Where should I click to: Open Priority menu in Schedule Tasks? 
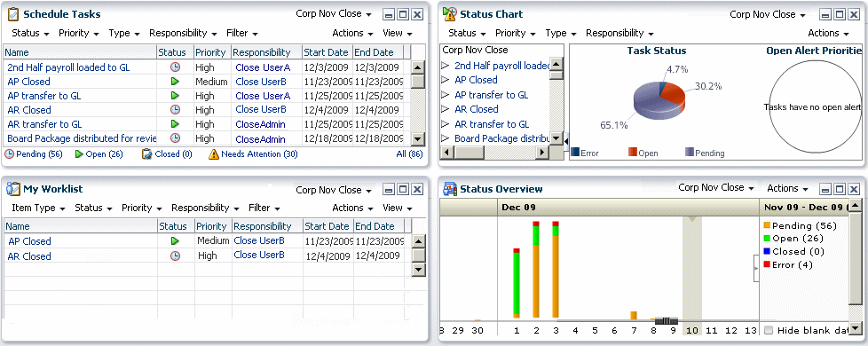(x=79, y=33)
